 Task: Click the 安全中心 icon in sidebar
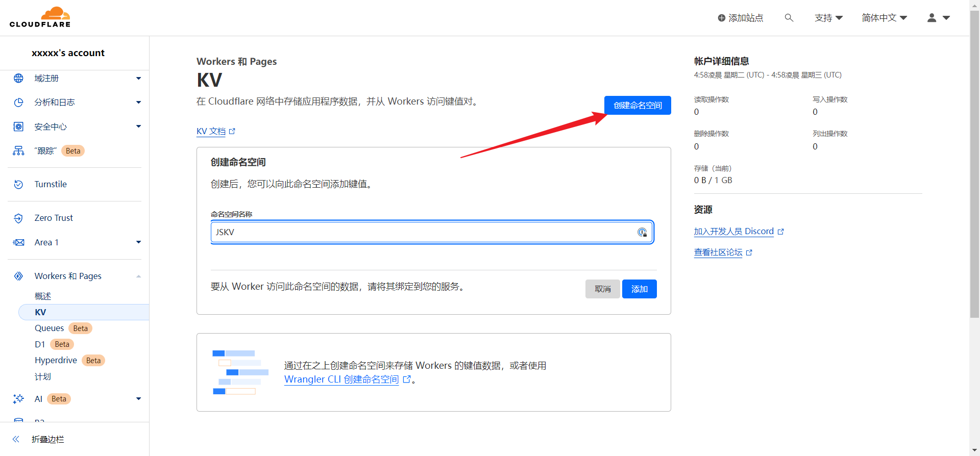(x=18, y=126)
